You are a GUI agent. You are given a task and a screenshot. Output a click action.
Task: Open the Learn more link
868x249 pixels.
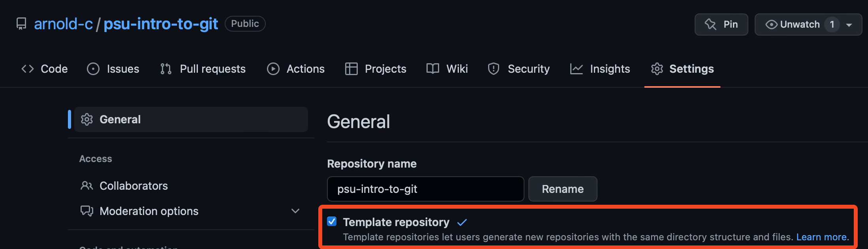coord(821,237)
